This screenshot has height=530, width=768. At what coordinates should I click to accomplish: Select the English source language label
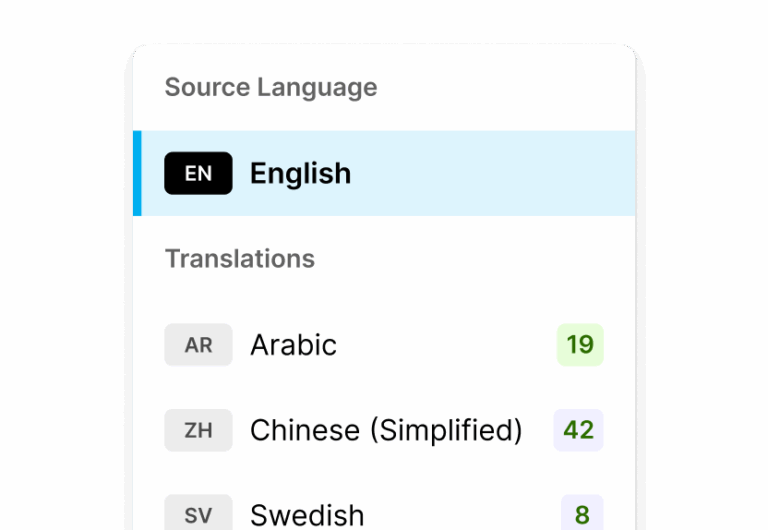pos(300,173)
